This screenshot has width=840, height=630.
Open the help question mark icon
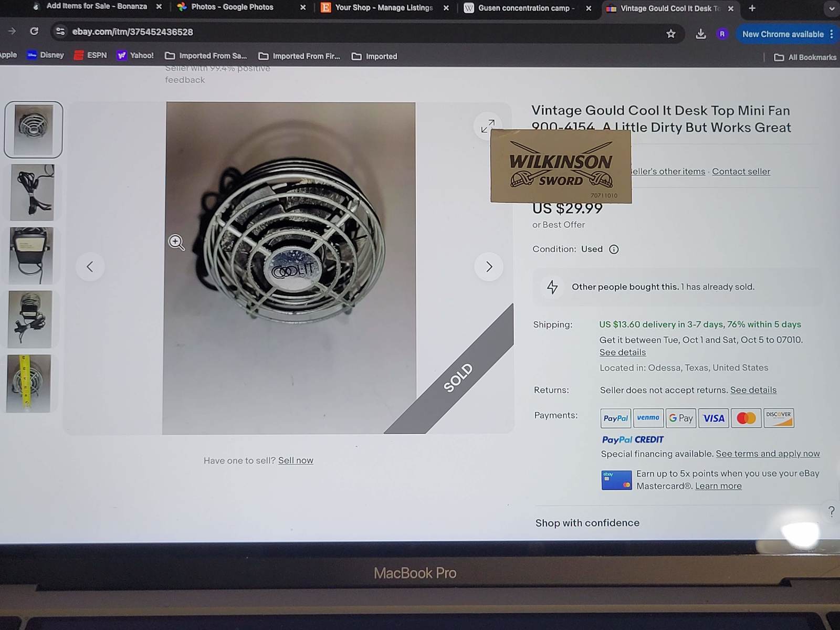831,511
